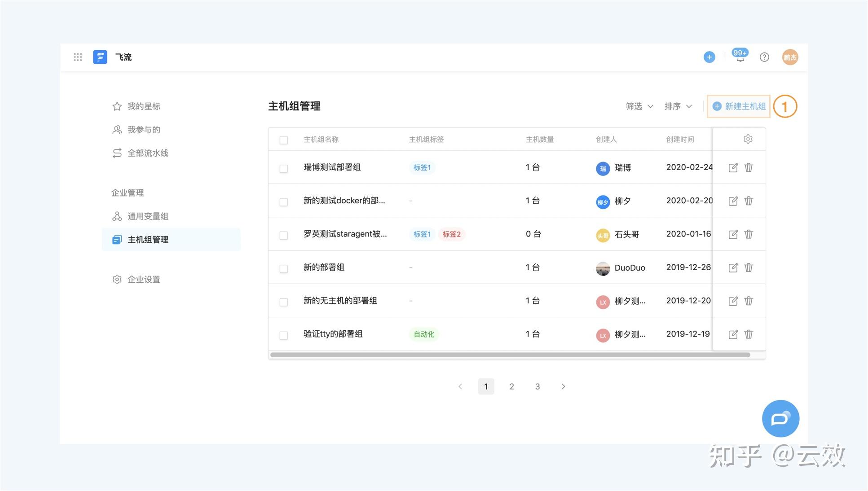Open the help question mark icon

764,57
